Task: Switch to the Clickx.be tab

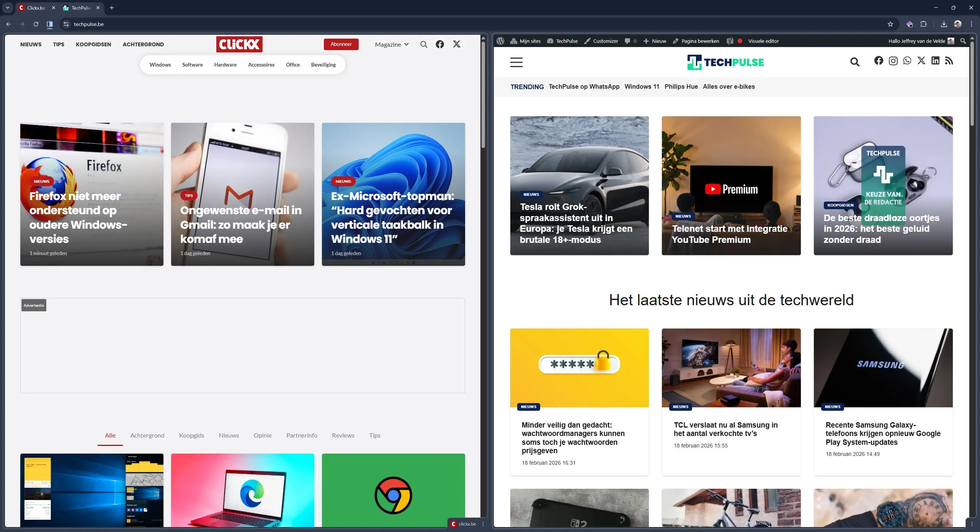Action: click(x=36, y=8)
